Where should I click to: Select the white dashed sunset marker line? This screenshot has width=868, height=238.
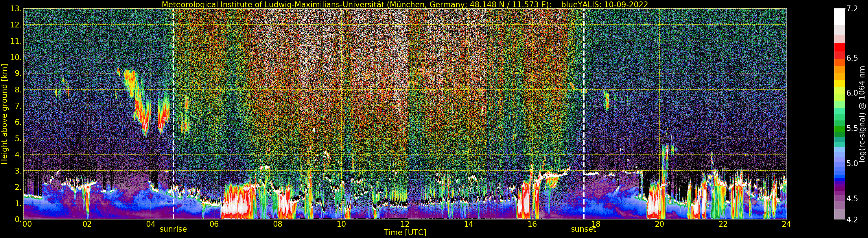[584, 114]
